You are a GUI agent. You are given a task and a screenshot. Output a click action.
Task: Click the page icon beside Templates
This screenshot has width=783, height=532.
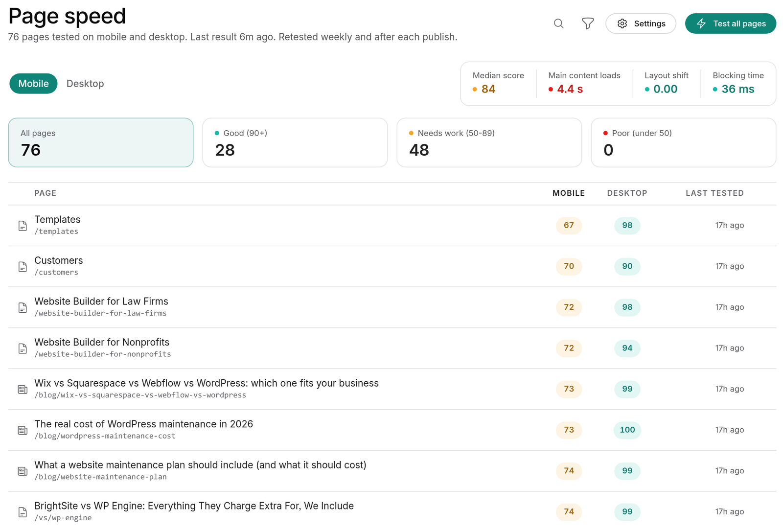click(x=23, y=226)
